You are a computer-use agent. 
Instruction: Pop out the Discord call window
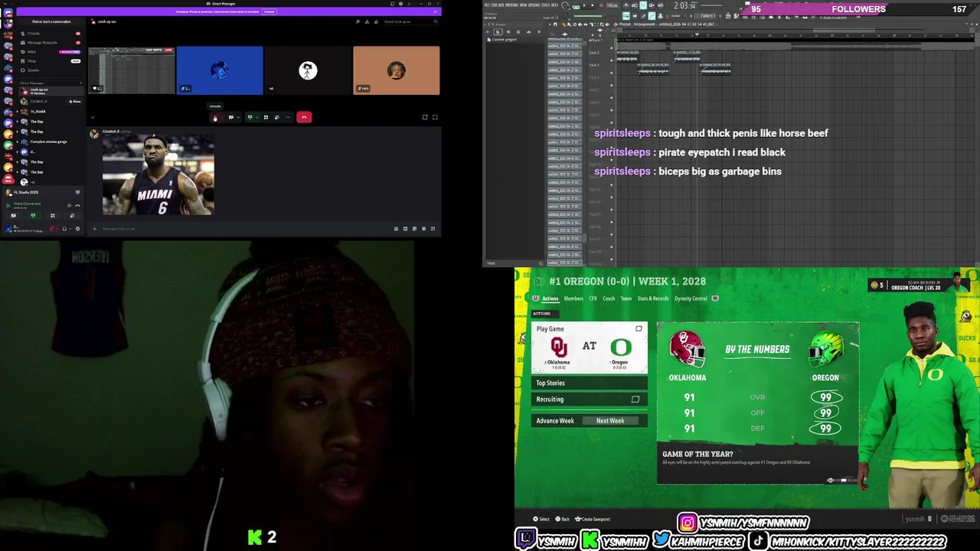point(425,117)
